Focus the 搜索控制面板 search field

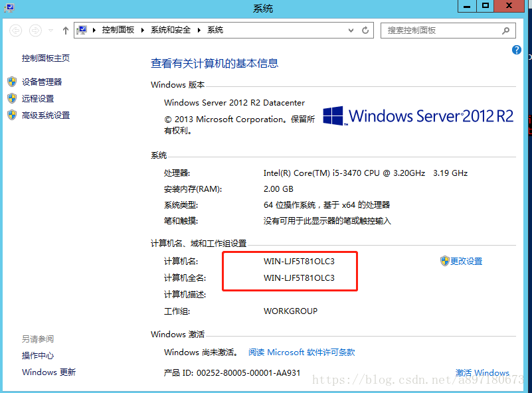click(448, 31)
